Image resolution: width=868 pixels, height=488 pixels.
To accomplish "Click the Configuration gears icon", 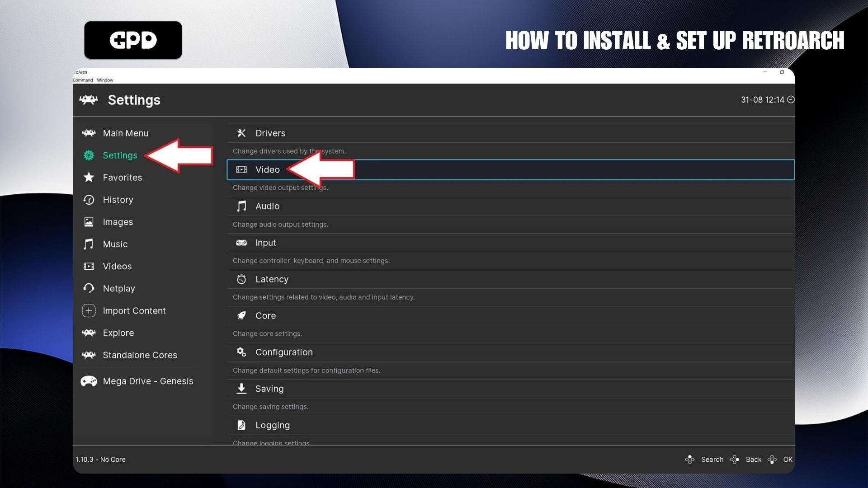I will click(241, 352).
